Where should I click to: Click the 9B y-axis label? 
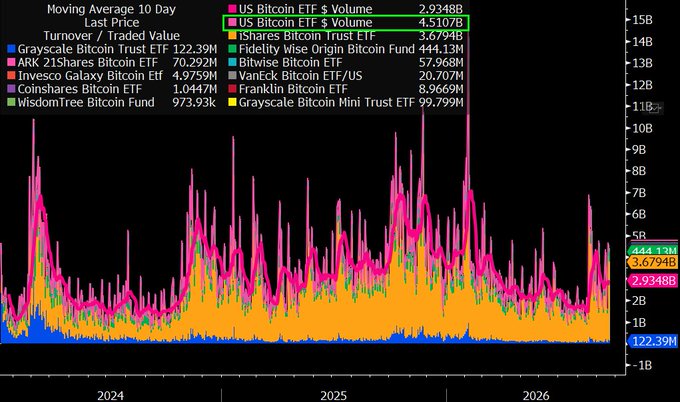click(639, 150)
